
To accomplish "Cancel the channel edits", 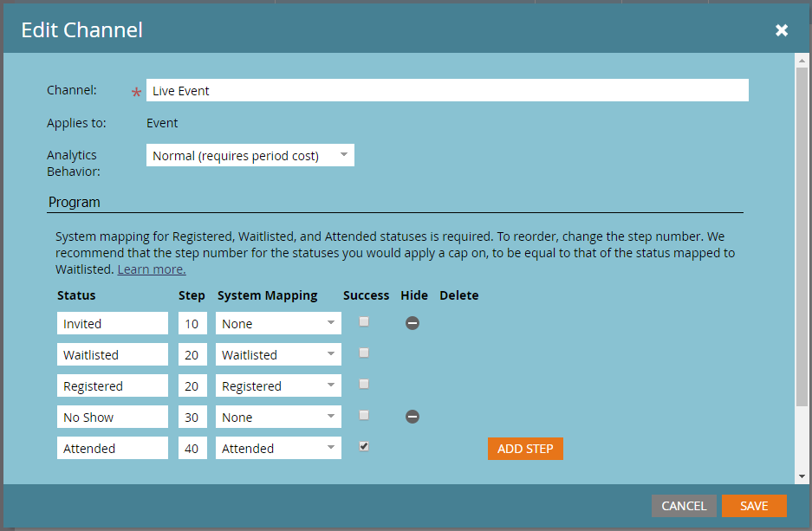I will 684,506.
